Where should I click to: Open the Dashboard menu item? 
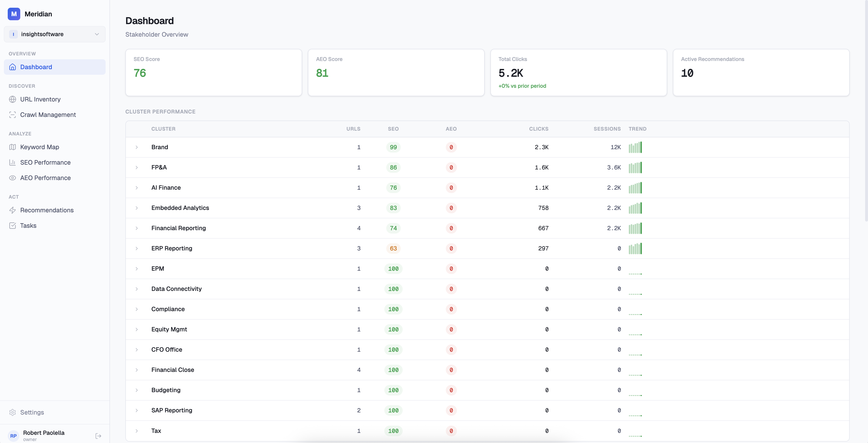pos(54,67)
